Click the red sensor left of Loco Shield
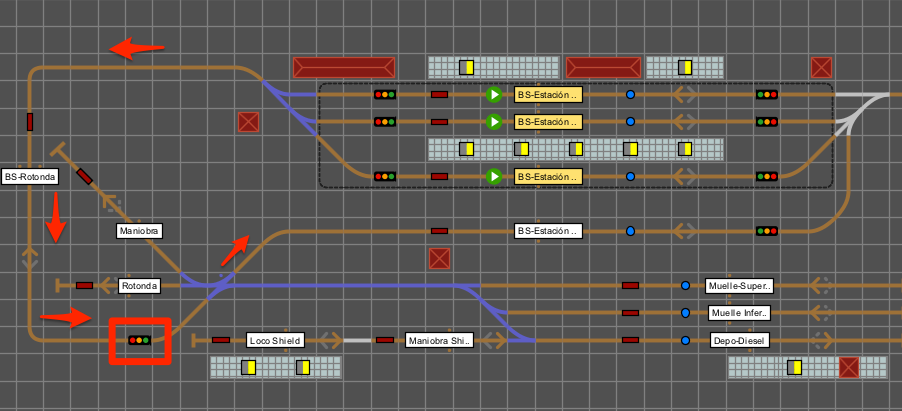The image size is (902, 411). (x=221, y=340)
